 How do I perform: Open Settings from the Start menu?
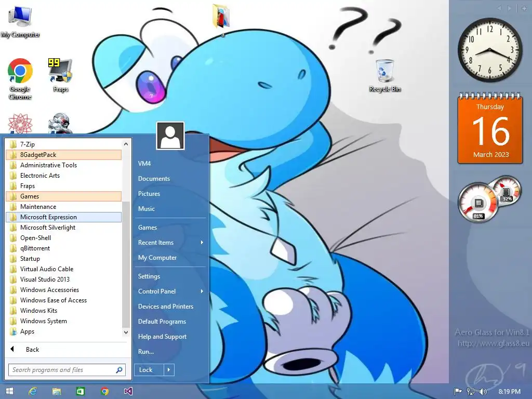[x=149, y=276]
